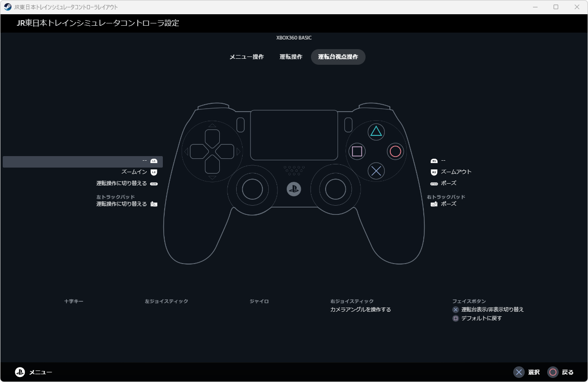Select the highlighted L1 binding row

[x=83, y=161]
